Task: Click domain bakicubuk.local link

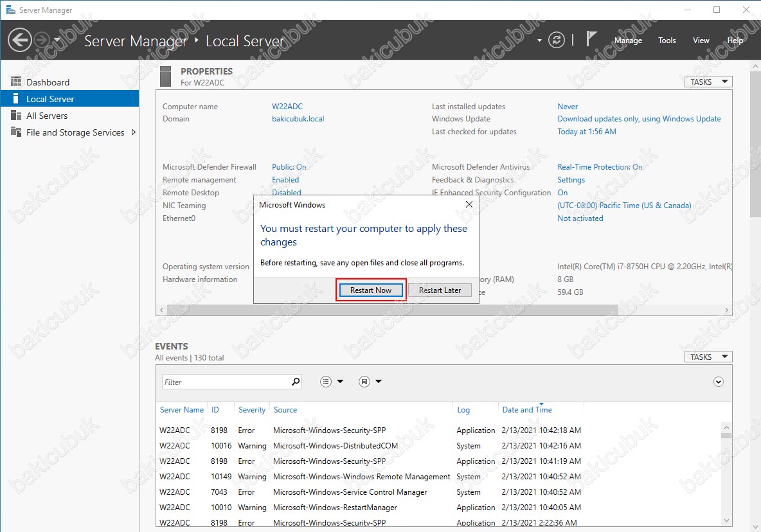Action: (x=298, y=118)
